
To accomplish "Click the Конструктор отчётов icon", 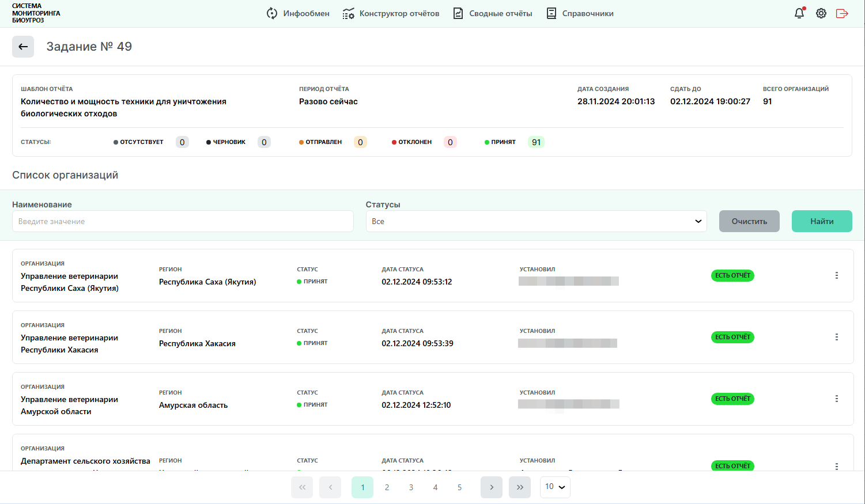I will click(x=348, y=13).
